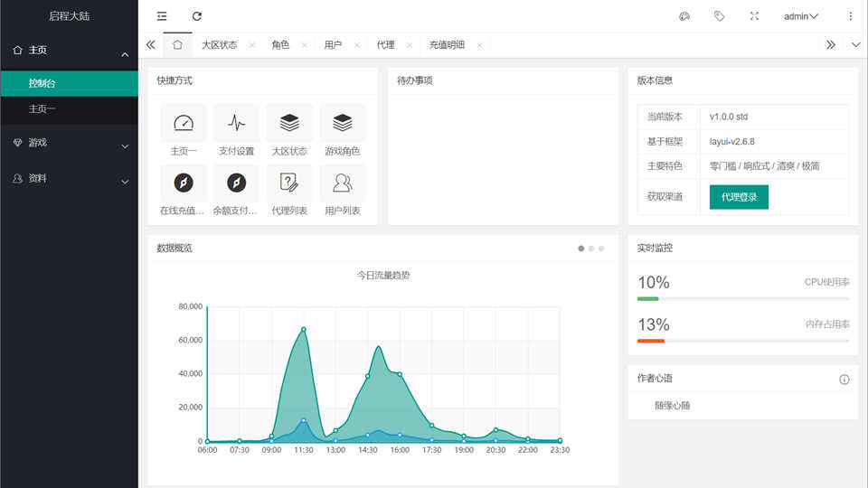Click the 支付设置 pulse shortcut icon
The image size is (868, 488).
236,123
